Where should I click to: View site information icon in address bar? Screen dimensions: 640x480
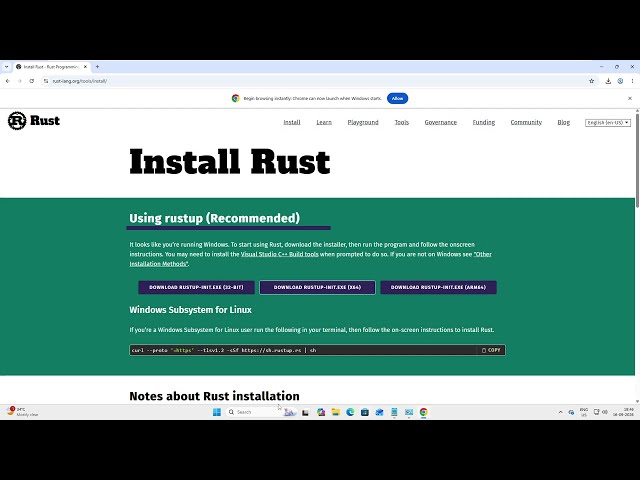tap(46, 81)
